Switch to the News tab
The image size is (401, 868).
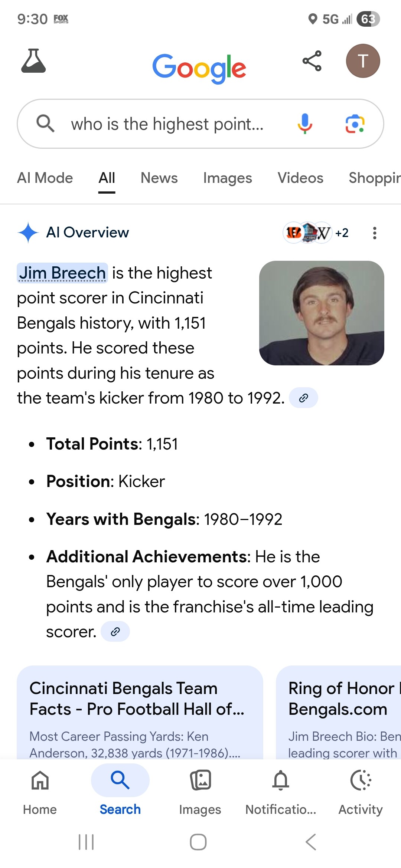(x=159, y=178)
